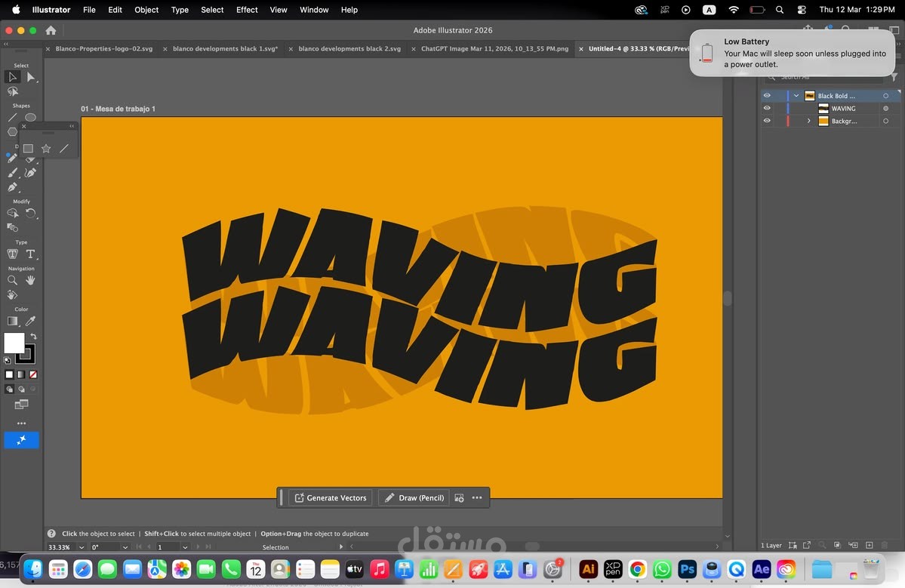Click Generate Vectors button
The image size is (905, 588).
[331, 497]
